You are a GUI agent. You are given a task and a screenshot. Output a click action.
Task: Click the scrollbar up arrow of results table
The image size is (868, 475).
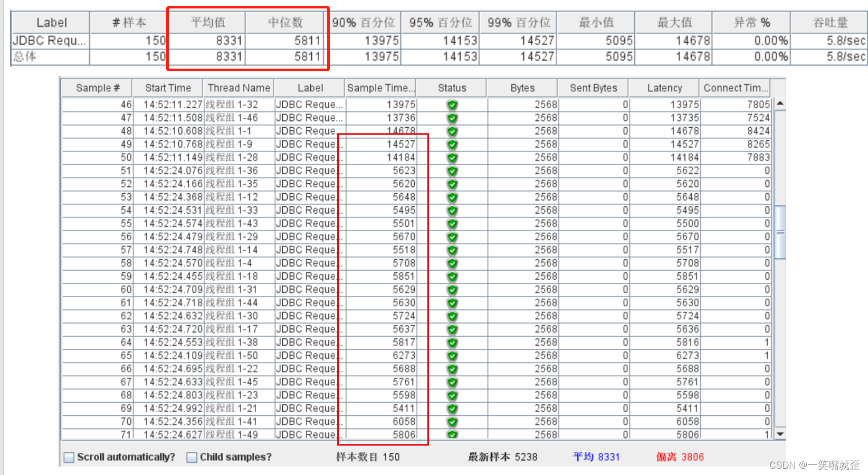[779, 104]
